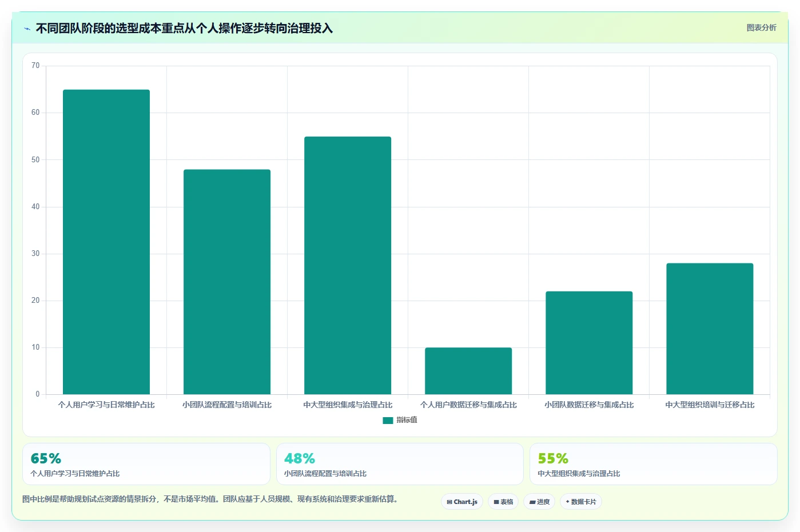Click the y-axis value 20
Screen dimensions: 800x532
[x=35, y=301]
